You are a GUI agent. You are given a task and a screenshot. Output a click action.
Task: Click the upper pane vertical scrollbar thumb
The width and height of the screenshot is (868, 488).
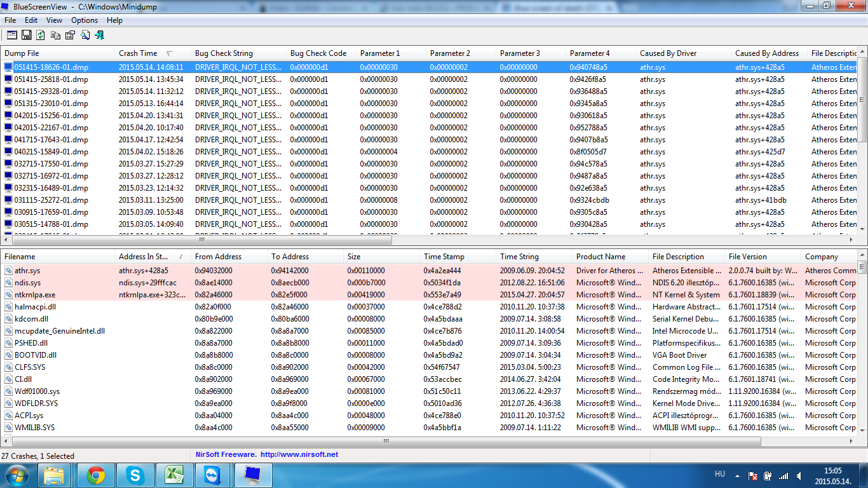coord(862,100)
